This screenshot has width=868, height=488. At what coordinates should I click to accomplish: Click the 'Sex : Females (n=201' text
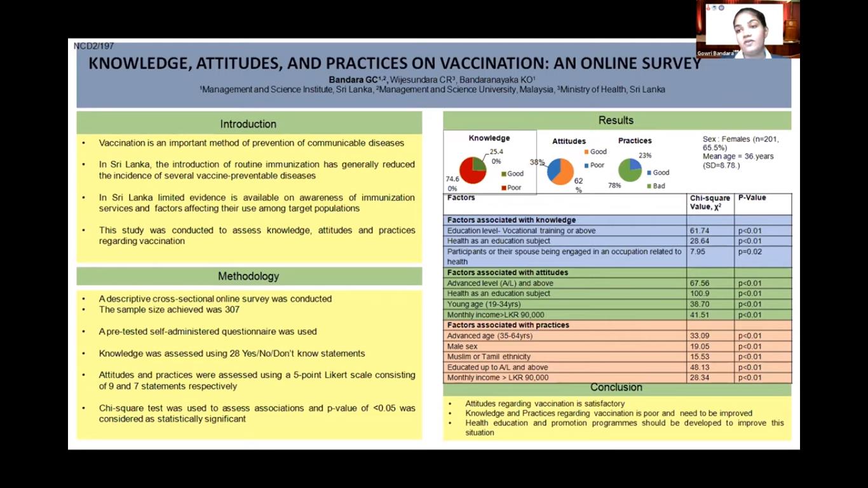click(x=740, y=139)
